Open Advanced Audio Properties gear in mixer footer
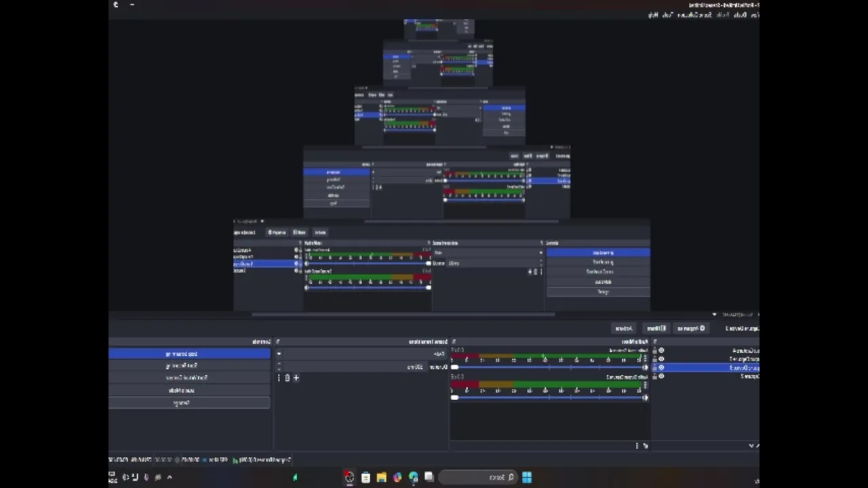868x488 pixels. [645, 445]
